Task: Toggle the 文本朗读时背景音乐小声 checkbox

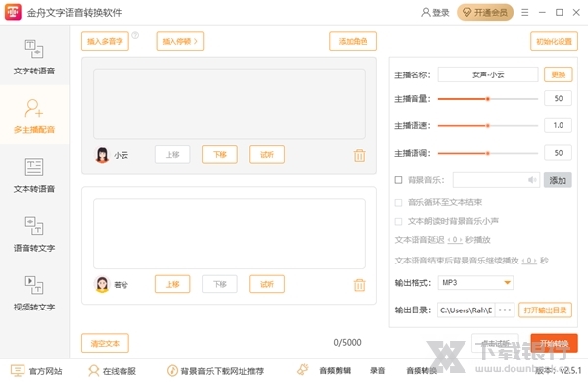Action: pos(398,221)
